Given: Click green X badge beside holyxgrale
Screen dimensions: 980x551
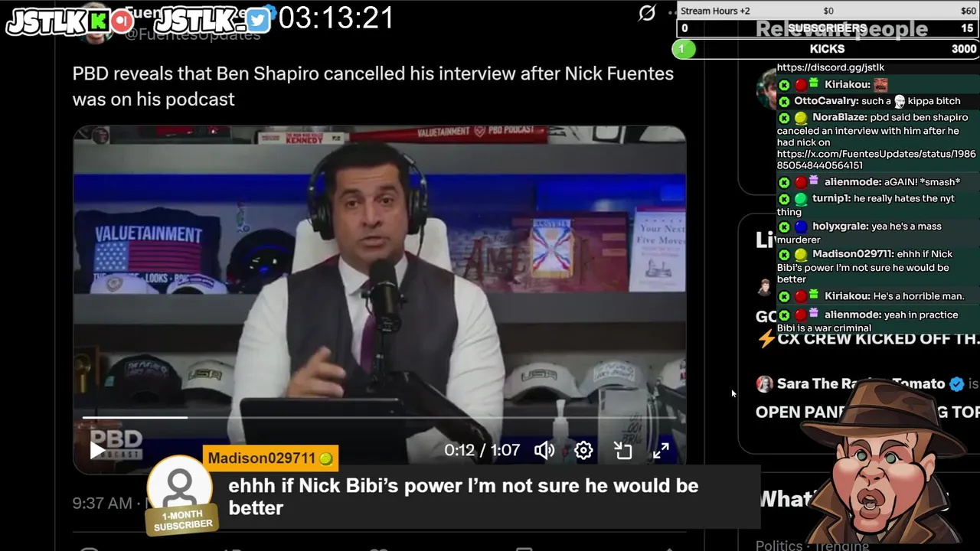Looking at the screenshot, I should click(784, 227).
